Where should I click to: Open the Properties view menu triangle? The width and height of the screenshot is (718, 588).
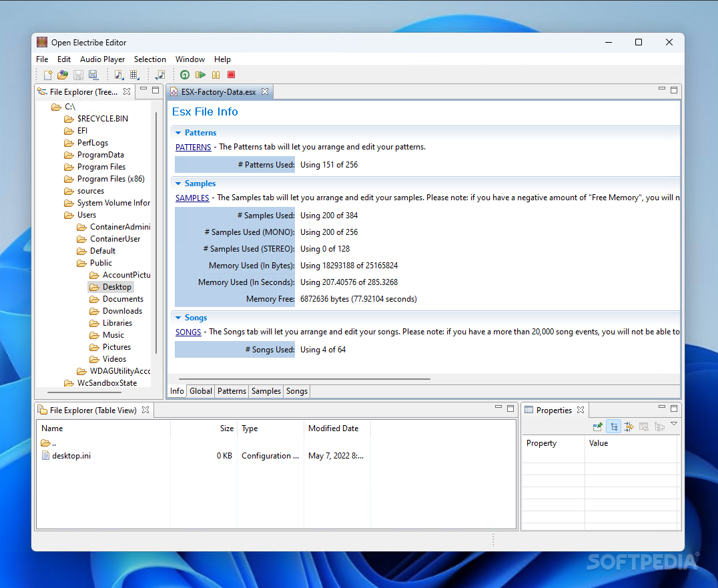pos(674,424)
